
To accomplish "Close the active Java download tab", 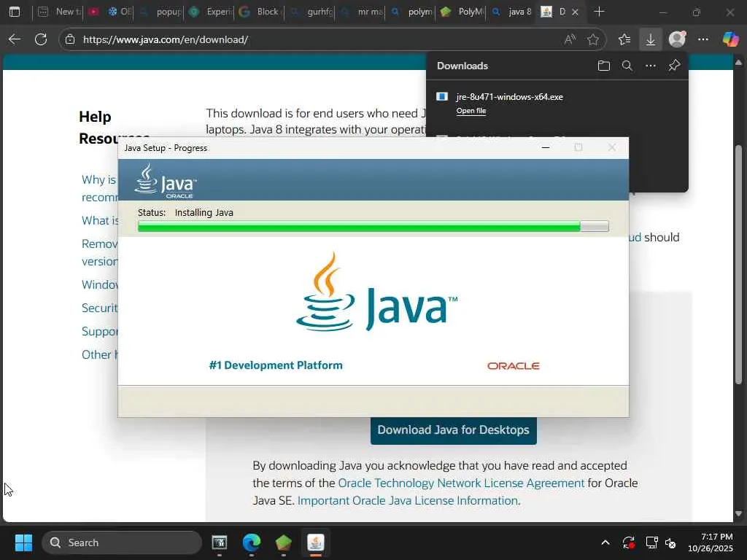I will pos(575,12).
